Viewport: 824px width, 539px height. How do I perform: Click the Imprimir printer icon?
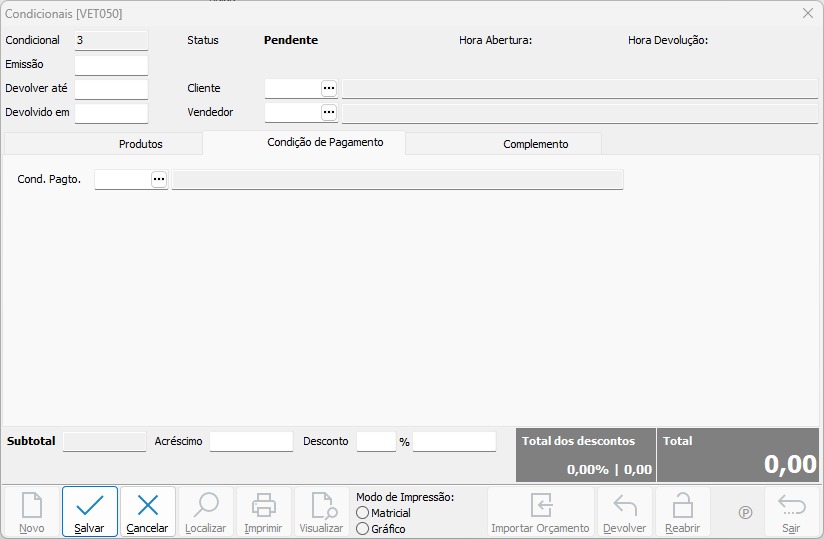click(x=263, y=505)
